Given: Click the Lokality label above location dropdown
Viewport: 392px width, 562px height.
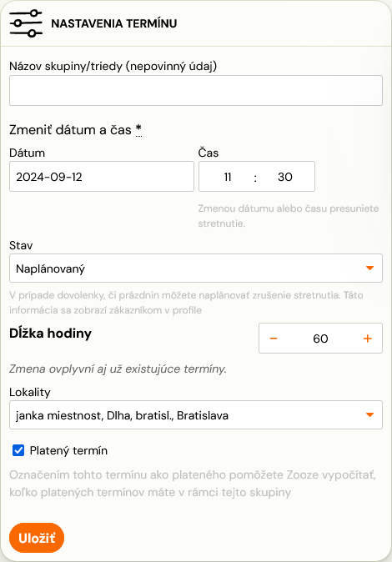Looking at the screenshot, I should pyautogui.click(x=30, y=392).
